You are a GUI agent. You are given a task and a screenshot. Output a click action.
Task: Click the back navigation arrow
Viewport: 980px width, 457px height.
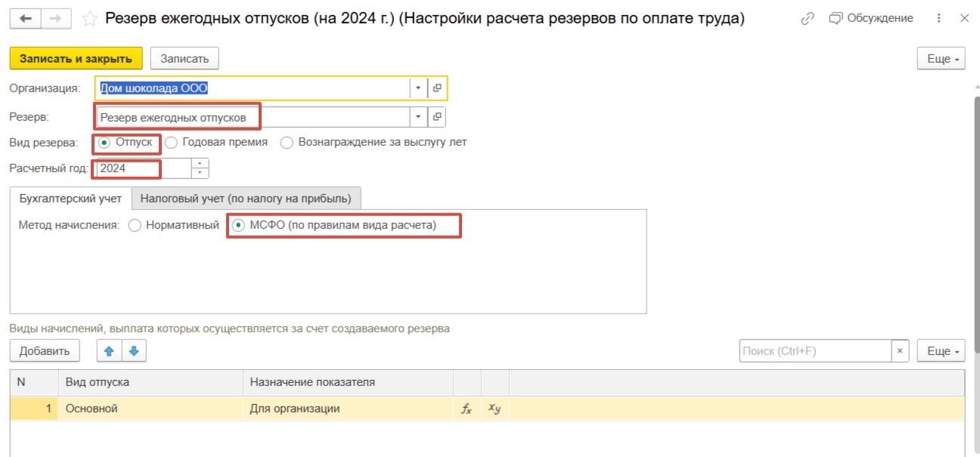coord(26,19)
